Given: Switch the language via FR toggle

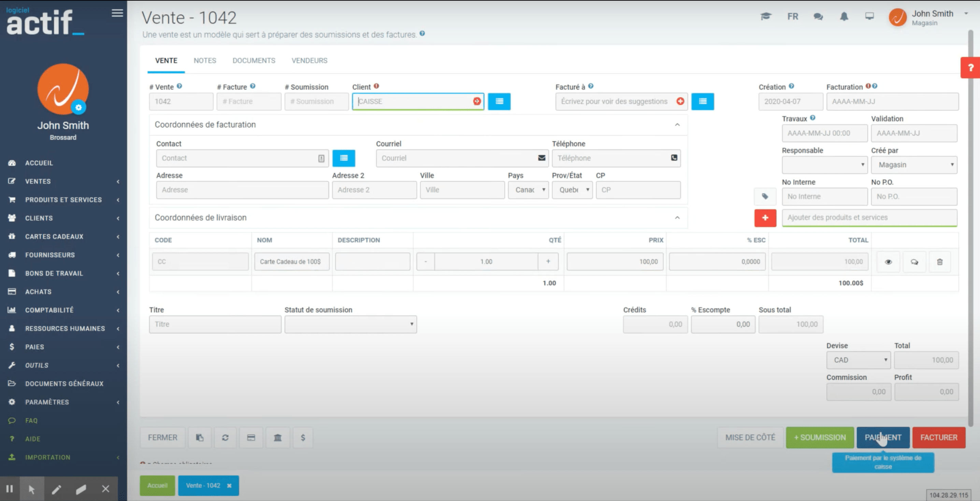Looking at the screenshot, I should pos(792,16).
